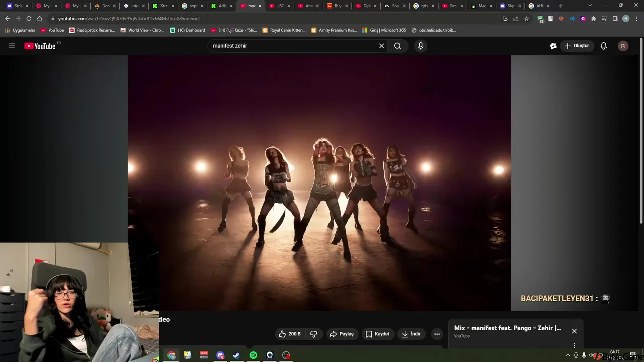Open Mix - manifest feat. Pango playlist title

(x=508, y=328)
